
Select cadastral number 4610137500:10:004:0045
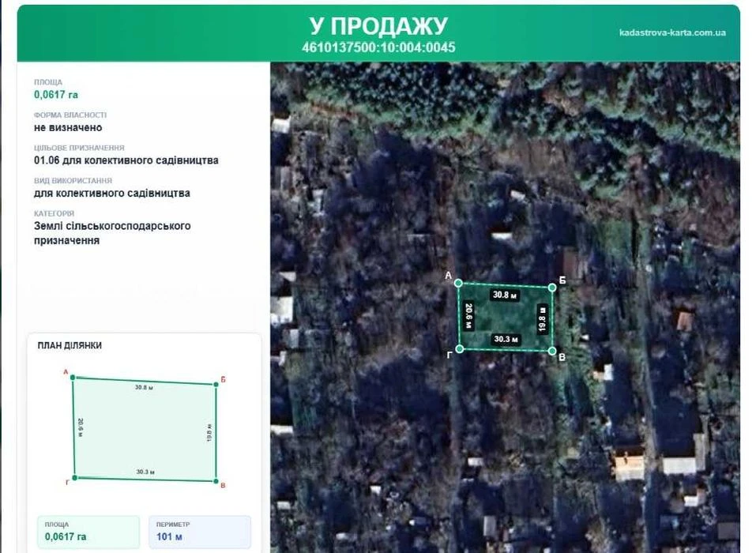pos(378,47)
